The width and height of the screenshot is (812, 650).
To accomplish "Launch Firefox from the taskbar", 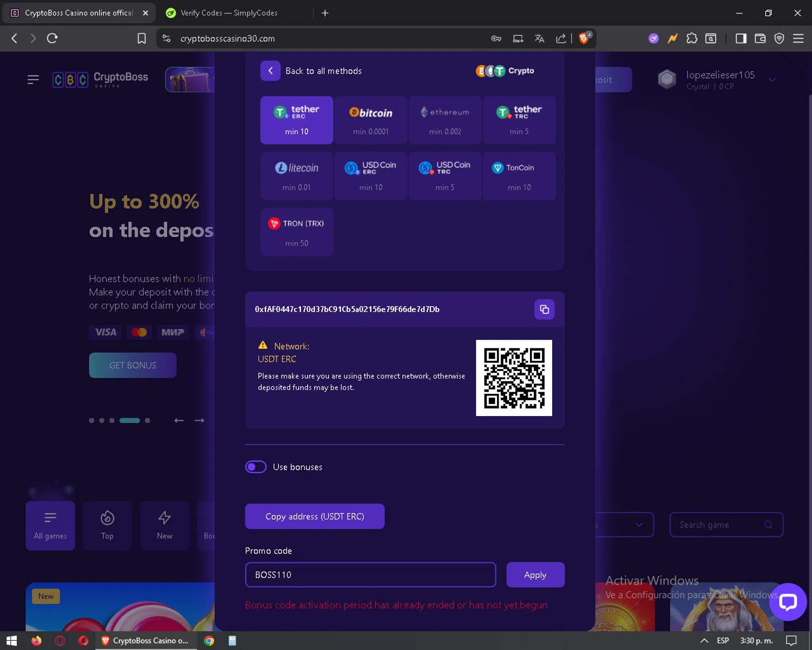I will [36, 641].
